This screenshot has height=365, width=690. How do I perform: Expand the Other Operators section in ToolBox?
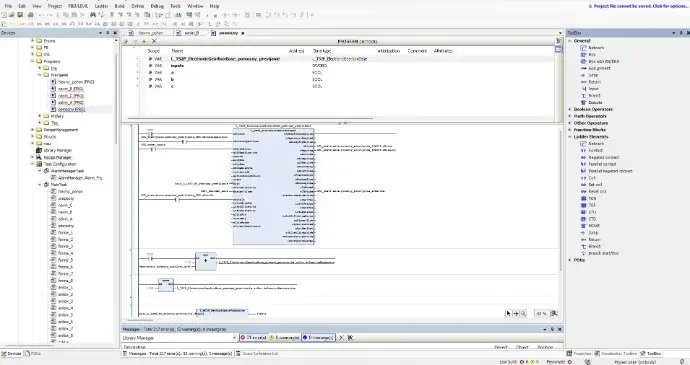point(570,123)
